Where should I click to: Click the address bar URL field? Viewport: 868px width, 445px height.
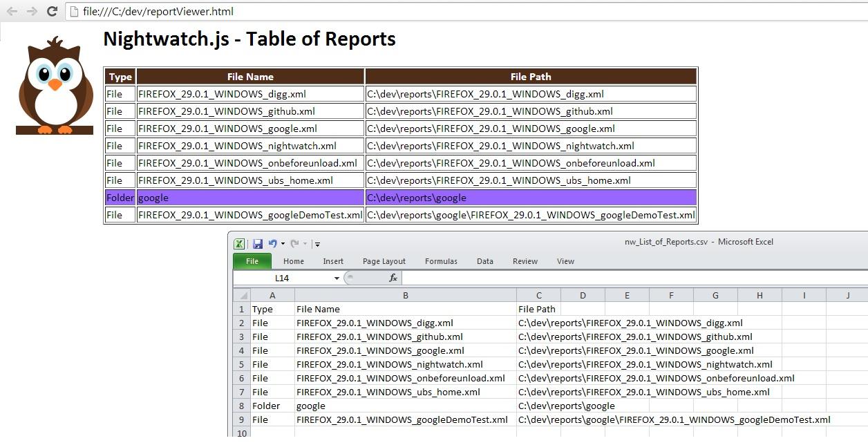(466, 11)
